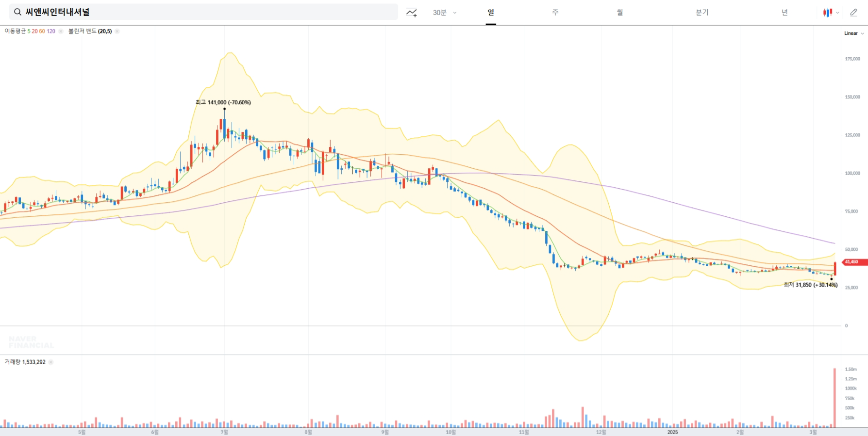This screenshot has height=436, width=868.
Task: Click moving average period 5 in legend
Action: 29,31
